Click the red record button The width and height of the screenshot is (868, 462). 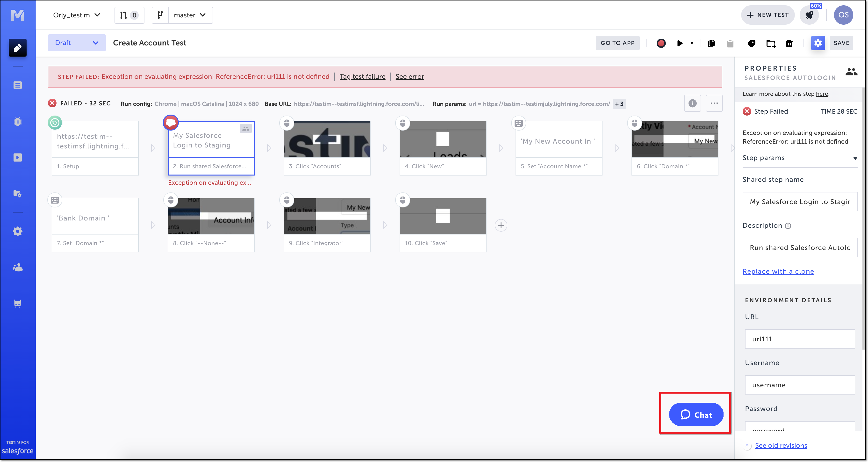661,43
